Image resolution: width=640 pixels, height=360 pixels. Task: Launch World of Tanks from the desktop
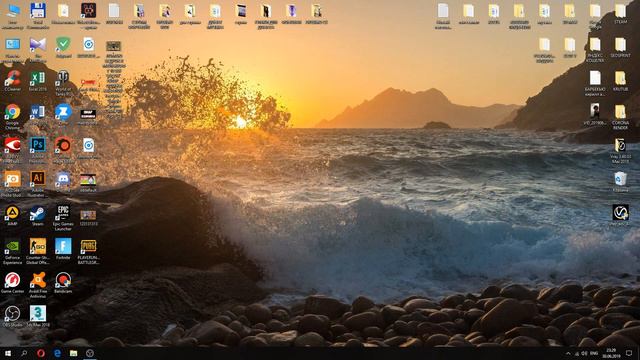coord(63,78)
